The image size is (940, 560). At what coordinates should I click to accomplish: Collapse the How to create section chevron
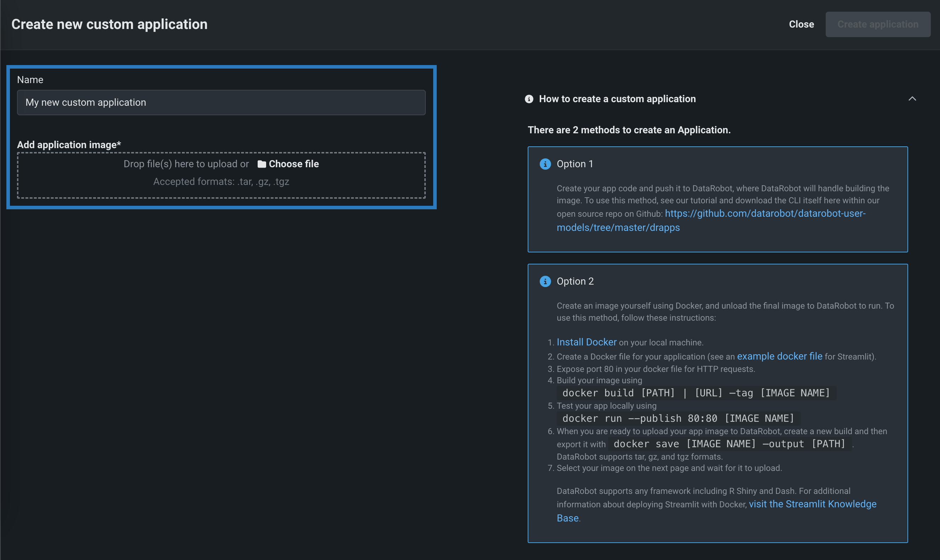click(912, 99)
